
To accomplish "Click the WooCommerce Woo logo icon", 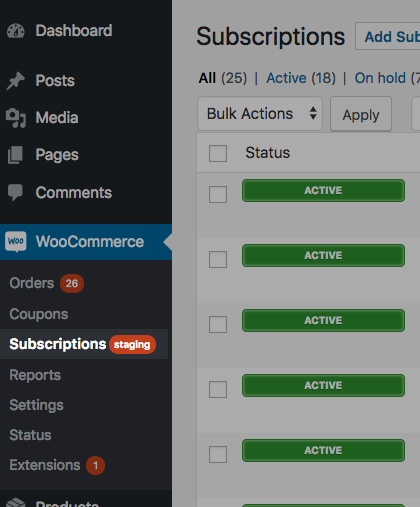I will [16, 241].
